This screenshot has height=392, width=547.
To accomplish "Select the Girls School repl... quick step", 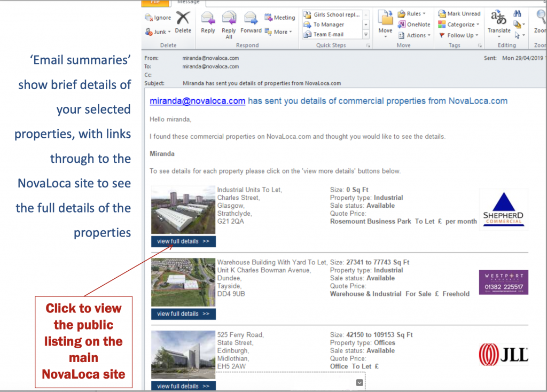I will (331, 14).
